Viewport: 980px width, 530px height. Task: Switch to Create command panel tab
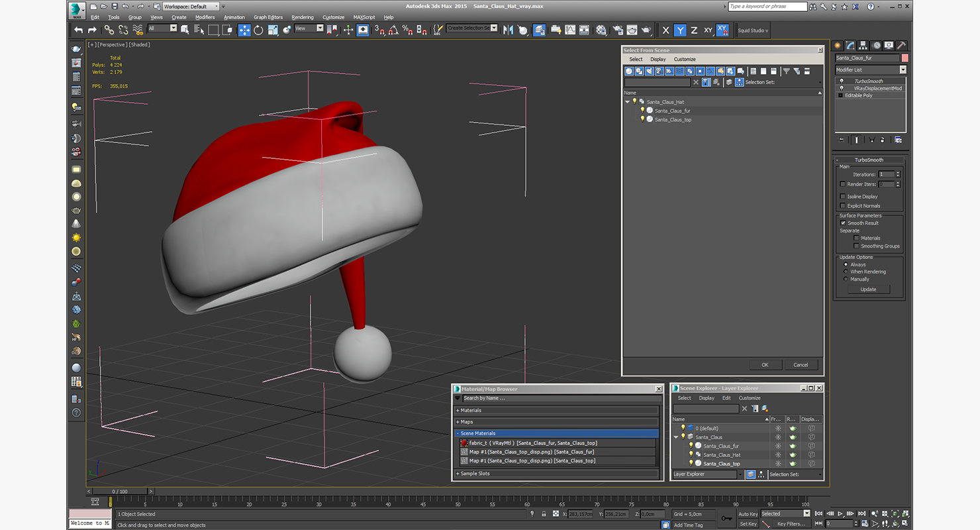point(838,45)
